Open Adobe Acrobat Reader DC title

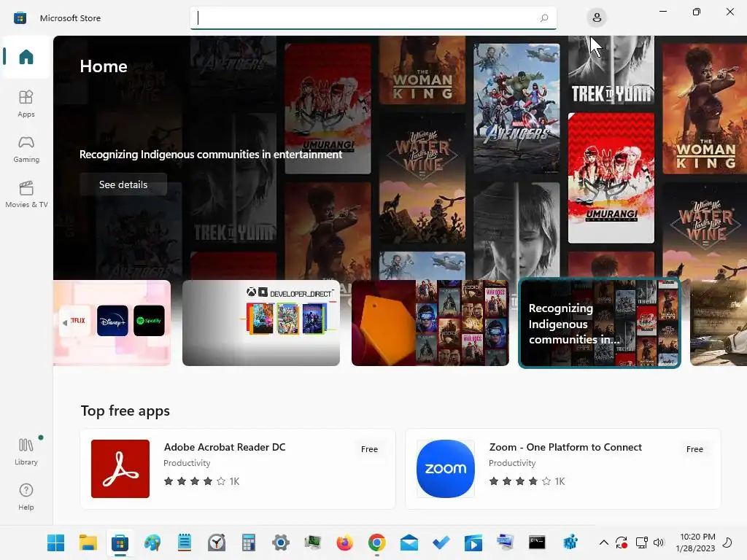[225, 447]
